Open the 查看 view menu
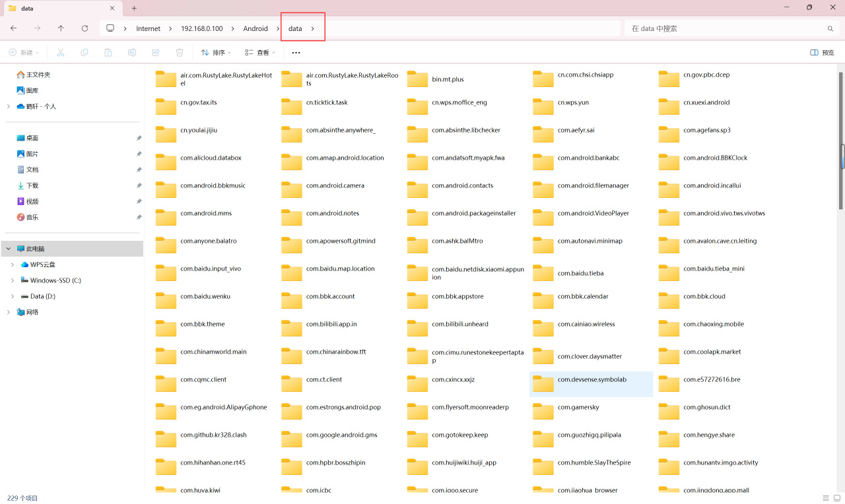845x504 pixels. click(260, 52)
